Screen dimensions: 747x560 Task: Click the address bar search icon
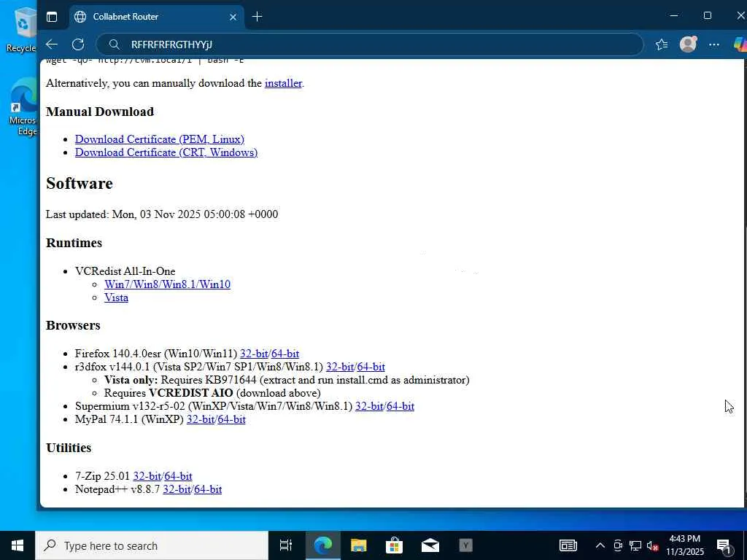[x=115, y=44]
